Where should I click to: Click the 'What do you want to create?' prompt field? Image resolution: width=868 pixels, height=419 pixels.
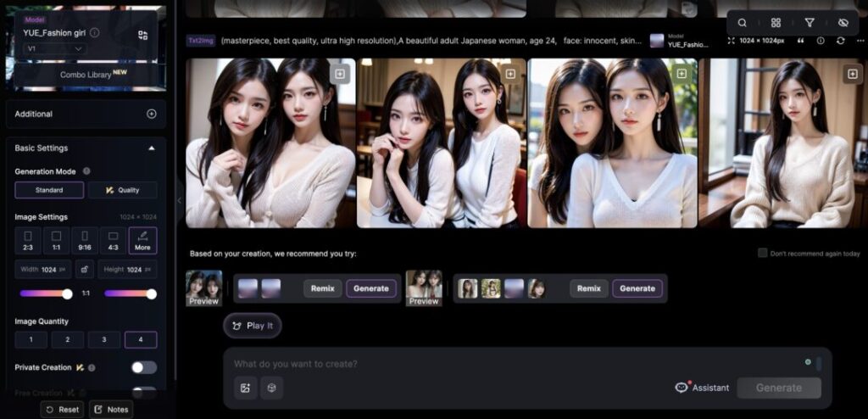pos(509,364)
